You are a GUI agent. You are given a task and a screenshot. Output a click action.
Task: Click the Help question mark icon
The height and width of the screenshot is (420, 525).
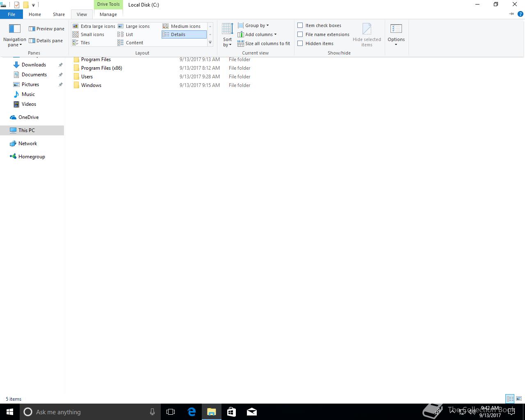[520, 14]
